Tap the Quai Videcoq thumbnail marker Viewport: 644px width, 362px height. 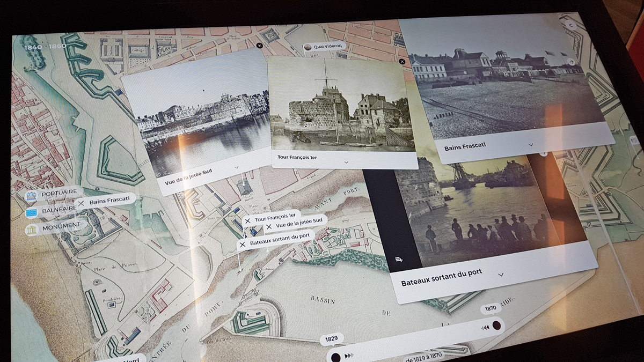point(308,47)
